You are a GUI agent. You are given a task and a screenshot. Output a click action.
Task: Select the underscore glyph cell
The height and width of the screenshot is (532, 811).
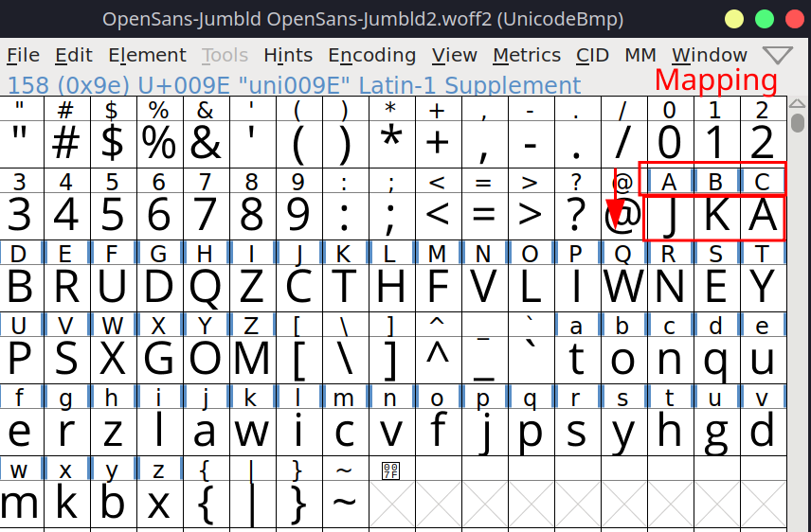point(485,348)
